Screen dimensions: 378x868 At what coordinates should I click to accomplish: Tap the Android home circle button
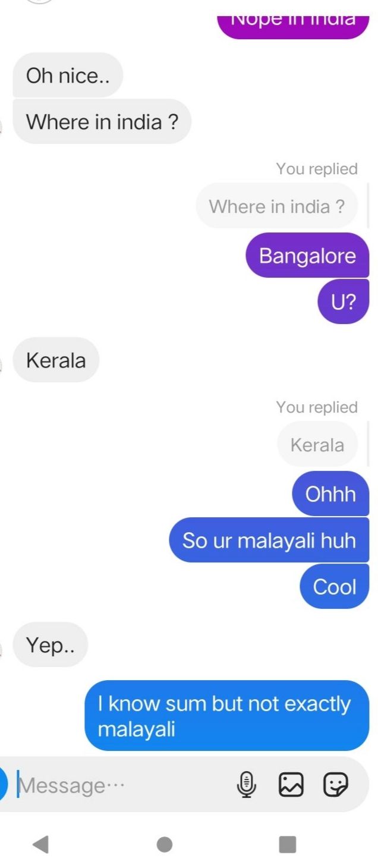pyautogui.click(x=165, y=844)
